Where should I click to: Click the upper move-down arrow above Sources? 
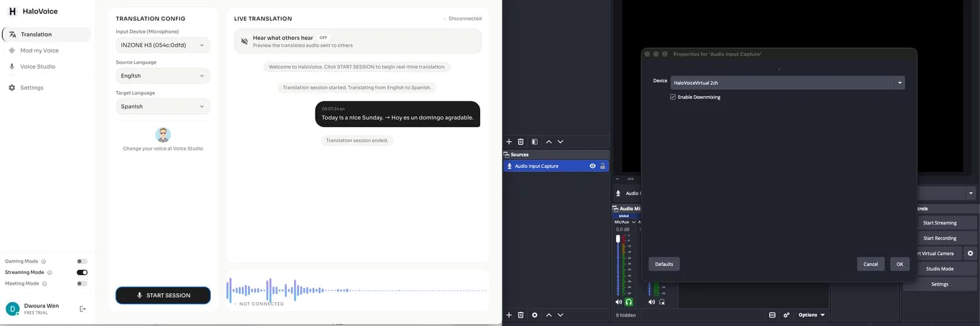pyautogui.click(x=560, y=141)
